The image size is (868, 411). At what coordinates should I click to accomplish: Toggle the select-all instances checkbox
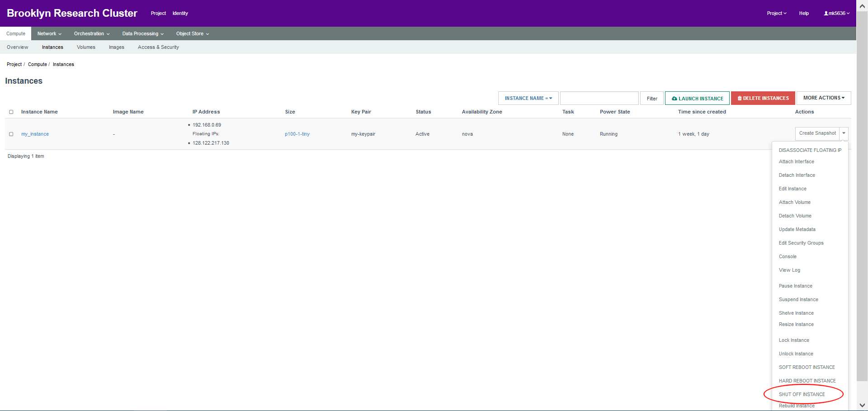coord(11,112)
